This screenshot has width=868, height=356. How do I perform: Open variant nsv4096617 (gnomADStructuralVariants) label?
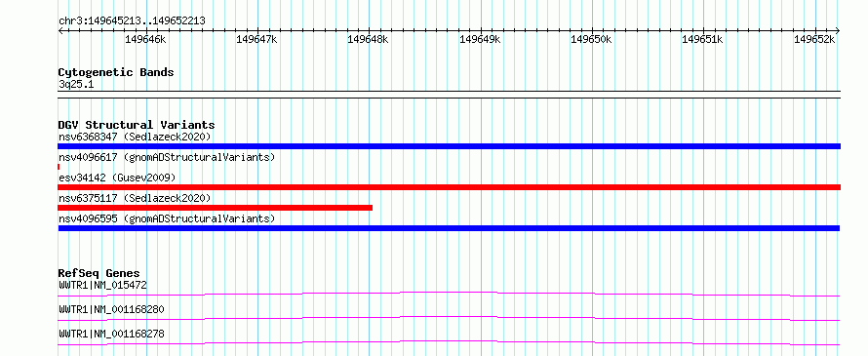tap(167, 157)
